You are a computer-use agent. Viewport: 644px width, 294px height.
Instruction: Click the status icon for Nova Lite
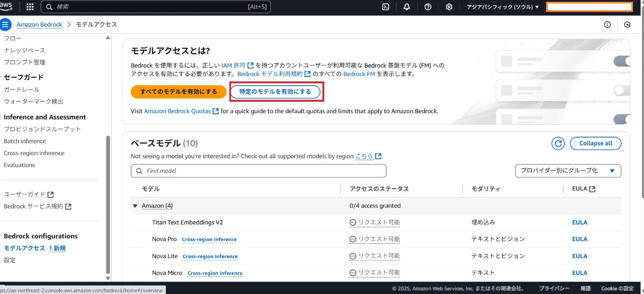[353, 256]
